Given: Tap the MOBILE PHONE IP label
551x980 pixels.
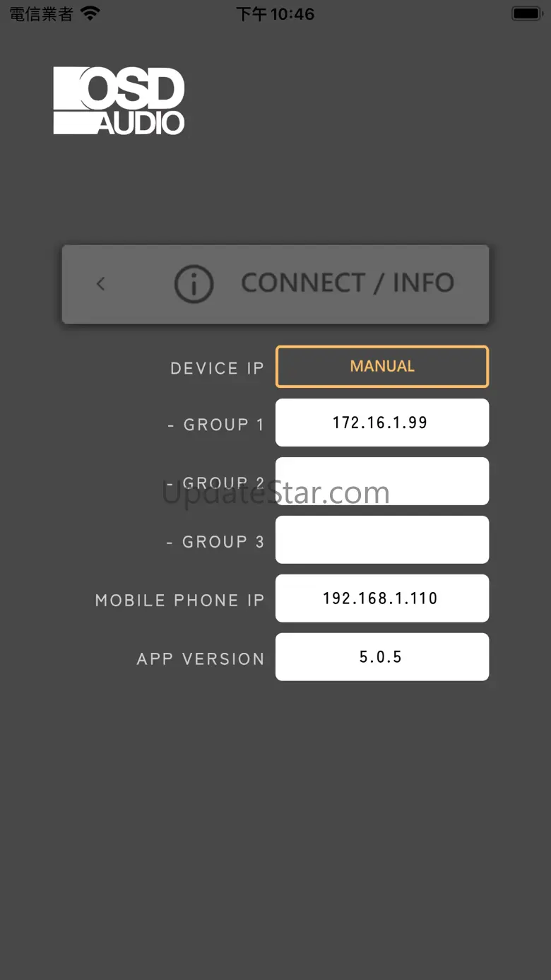Looking at the screenshot, I should tap(179, 601).
